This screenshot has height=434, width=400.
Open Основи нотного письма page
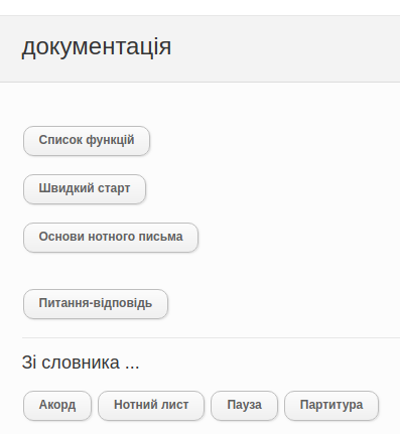[x=111, y=237]
